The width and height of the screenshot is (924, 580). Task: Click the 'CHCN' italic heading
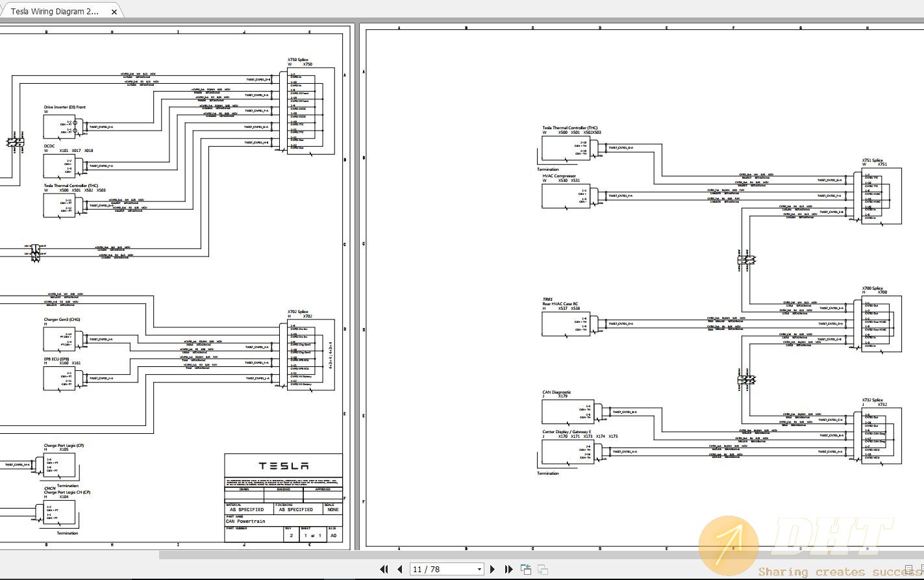[x=49, y=488]
